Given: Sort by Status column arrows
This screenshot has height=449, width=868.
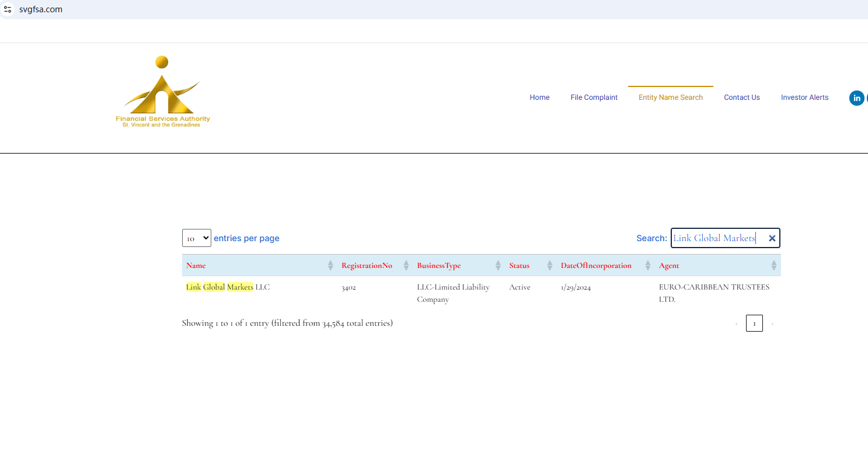Looking at the screenshot, I should point(549,266).
